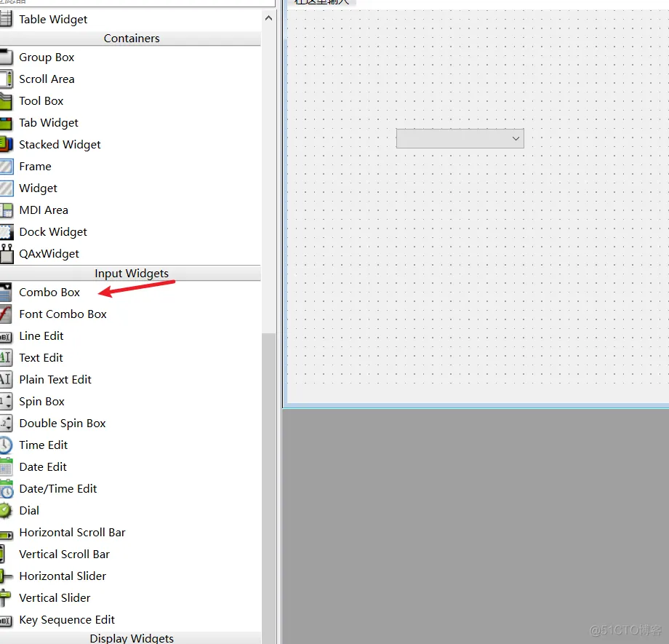Select the MDI Area icon
Screen dimensions: 669x644
tap(6, 210)
